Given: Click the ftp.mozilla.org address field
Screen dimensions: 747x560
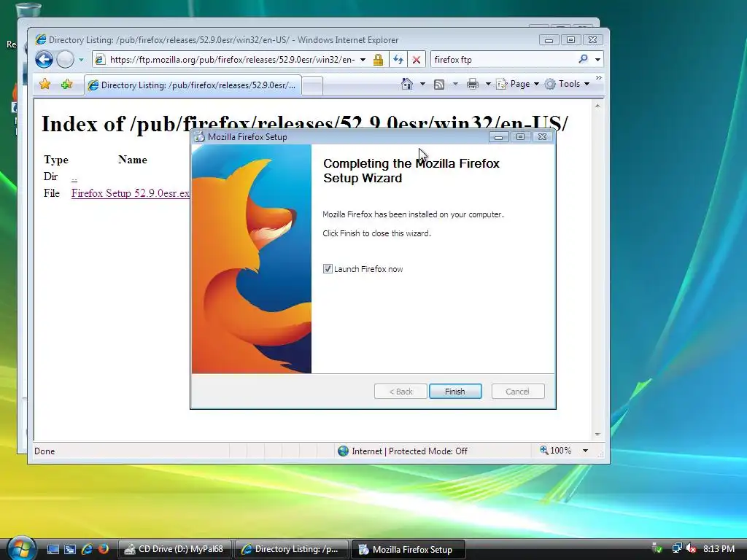Looking at the screenshot, I should (x=233, y=60).
